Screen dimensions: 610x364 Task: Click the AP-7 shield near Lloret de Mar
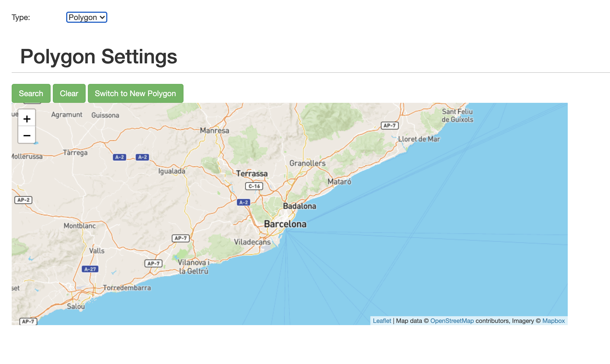point(390,126)
